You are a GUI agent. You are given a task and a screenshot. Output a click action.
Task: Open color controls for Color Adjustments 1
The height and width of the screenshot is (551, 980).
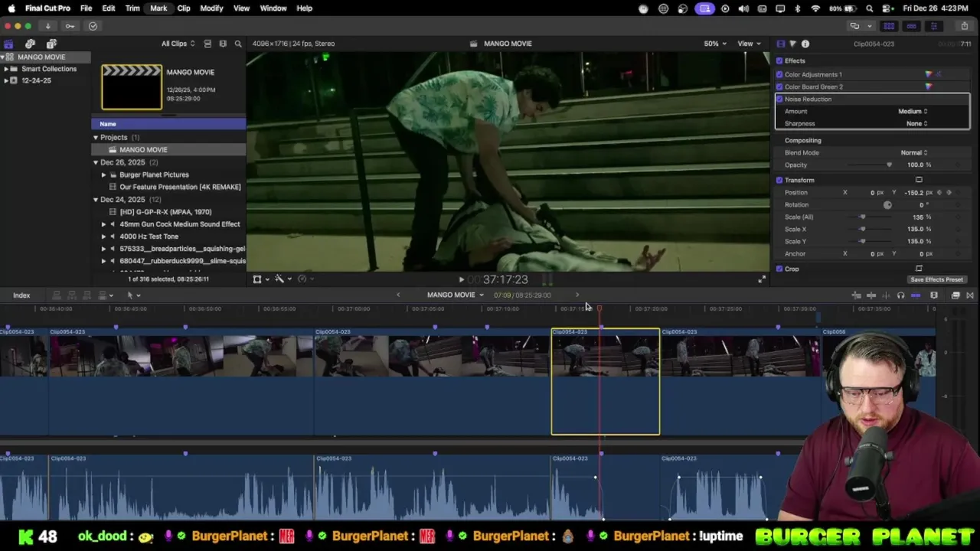[929, 74]
